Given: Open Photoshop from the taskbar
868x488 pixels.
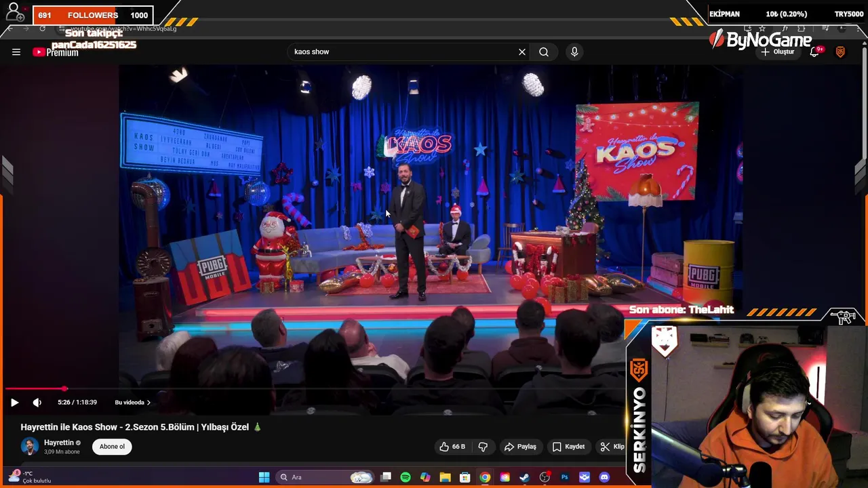Looking at the screenshot, I should 564,477.
